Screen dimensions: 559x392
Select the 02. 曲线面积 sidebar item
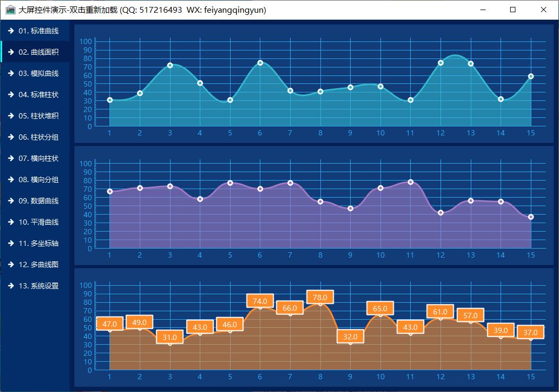coord(38,52)
